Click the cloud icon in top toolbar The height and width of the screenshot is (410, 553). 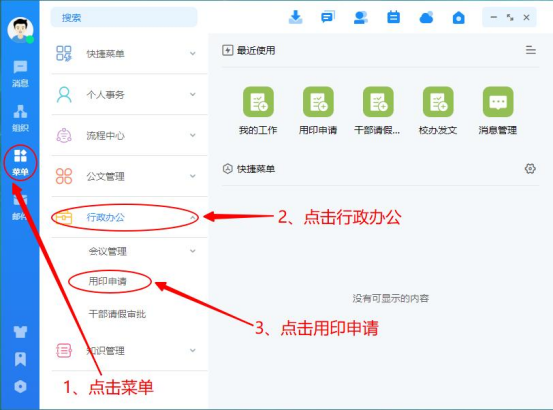426,17
